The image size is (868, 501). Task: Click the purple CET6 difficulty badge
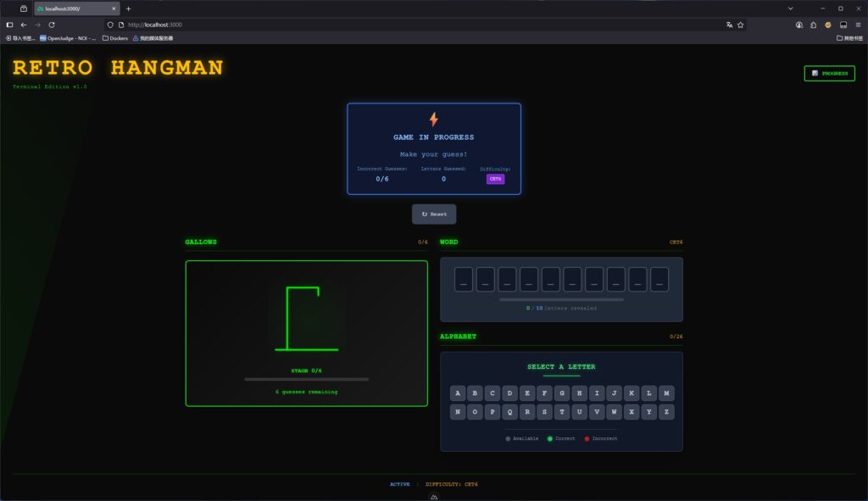pyautogui.click(x=495, y=179)
